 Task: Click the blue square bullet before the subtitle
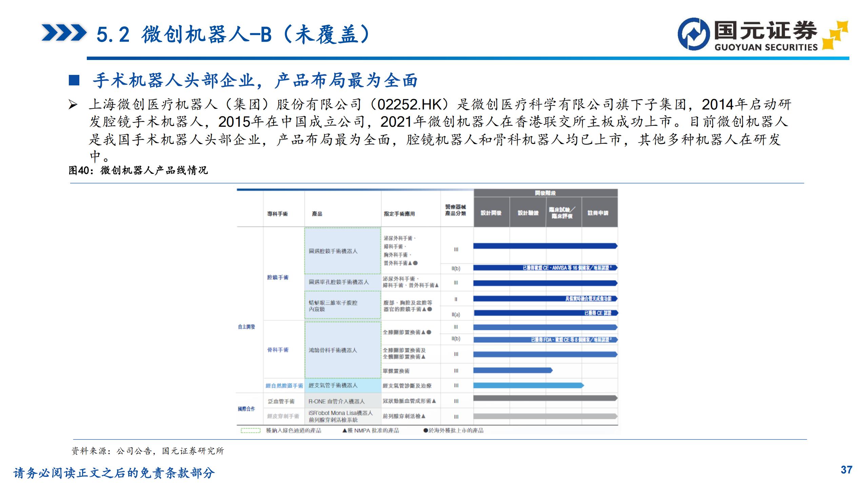(74, 80)
